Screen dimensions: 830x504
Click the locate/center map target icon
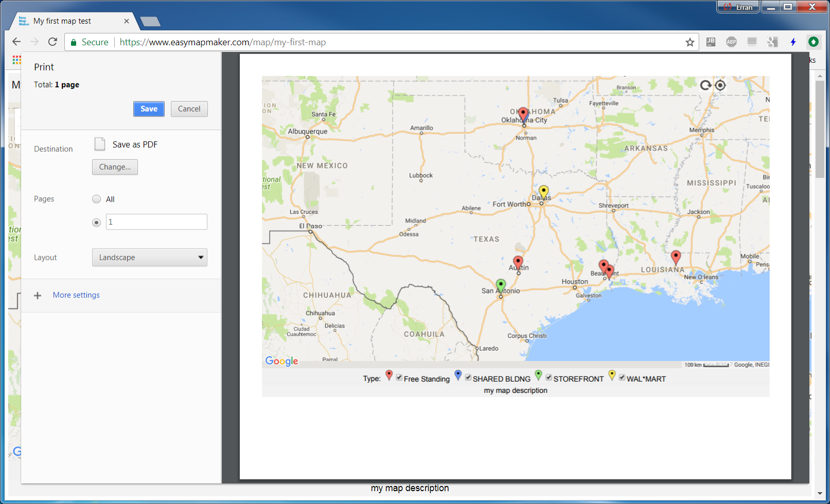point(720,85)
